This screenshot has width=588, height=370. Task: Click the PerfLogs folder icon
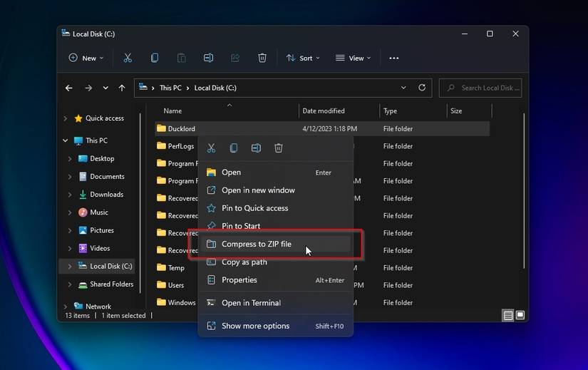[161, 145]
